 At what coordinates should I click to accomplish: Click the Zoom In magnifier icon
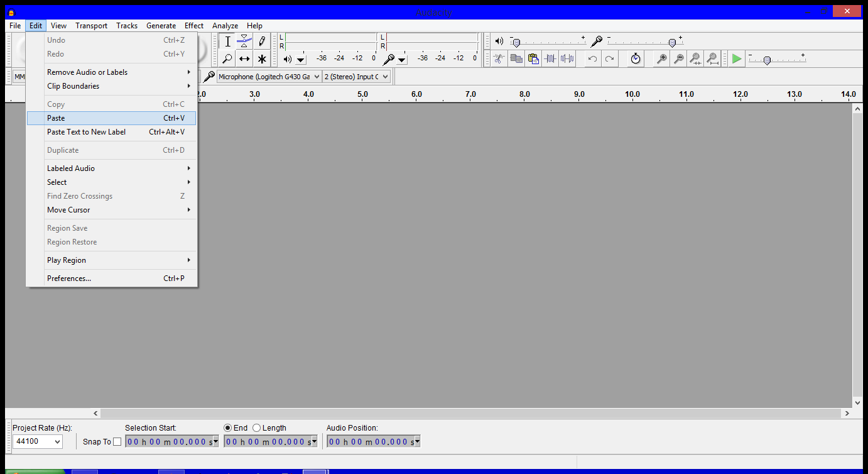[x=661, y=58]
